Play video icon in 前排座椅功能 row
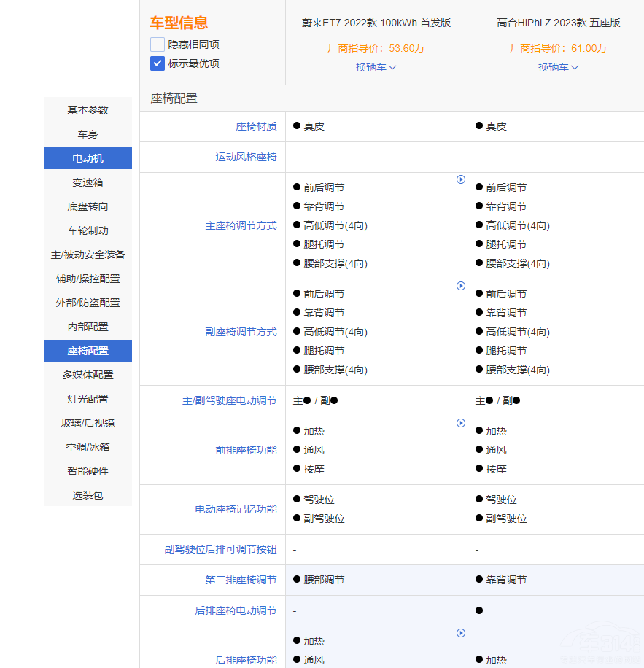644x668 pixels. [x=461, y=423]
